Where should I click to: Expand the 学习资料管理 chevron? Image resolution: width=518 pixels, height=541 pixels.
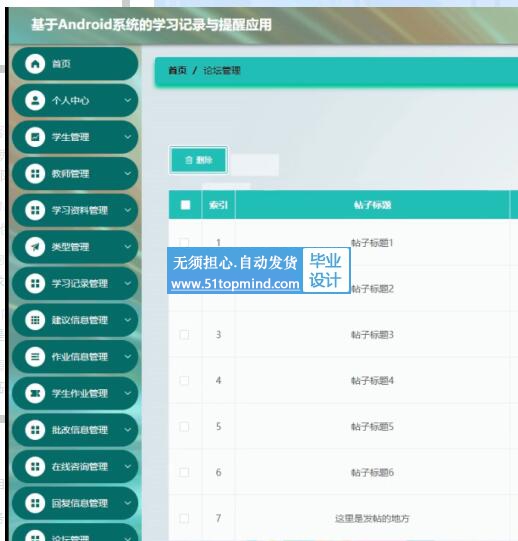tap(128, 210)
